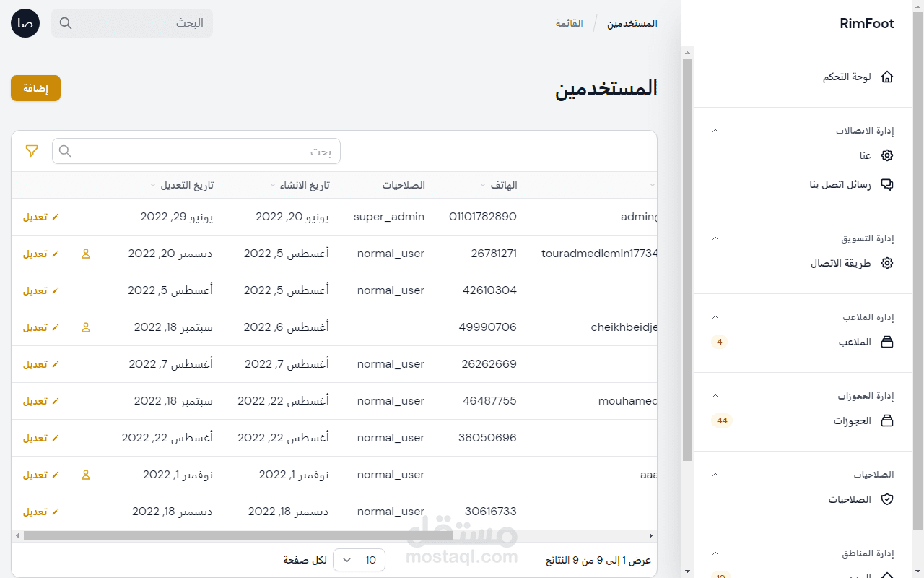Click the user icon in the 26781271 row
The height and width of the screenshot is (578, 924).
86,254
